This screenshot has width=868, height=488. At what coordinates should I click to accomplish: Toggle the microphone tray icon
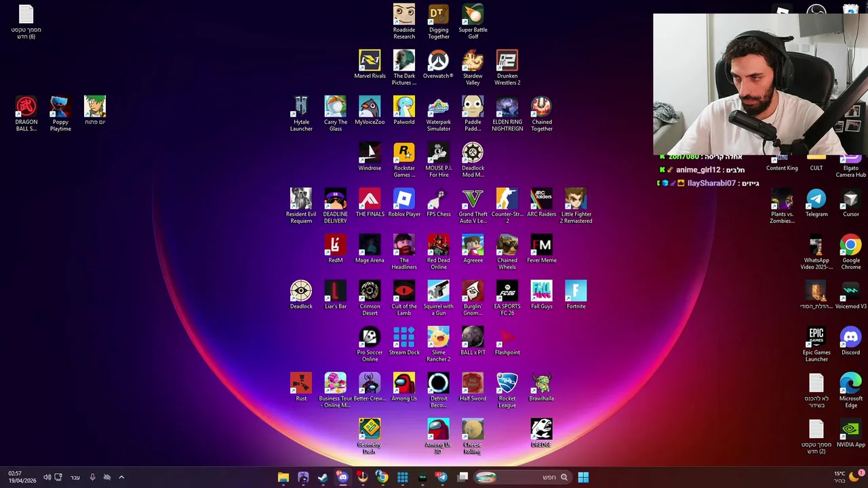[x=92, y=477]
